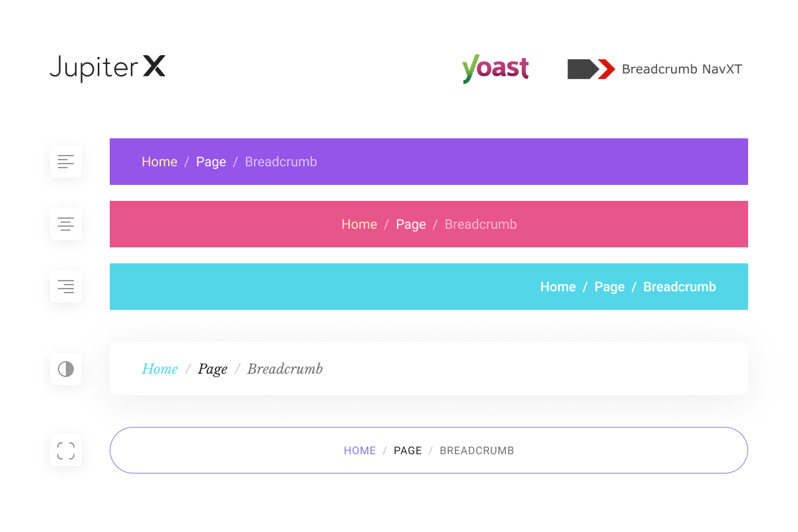Click Breadcrumb text in the cyan bar
Image resolution: width=798 pixels, height=532 pixels.
pos(680,287)
